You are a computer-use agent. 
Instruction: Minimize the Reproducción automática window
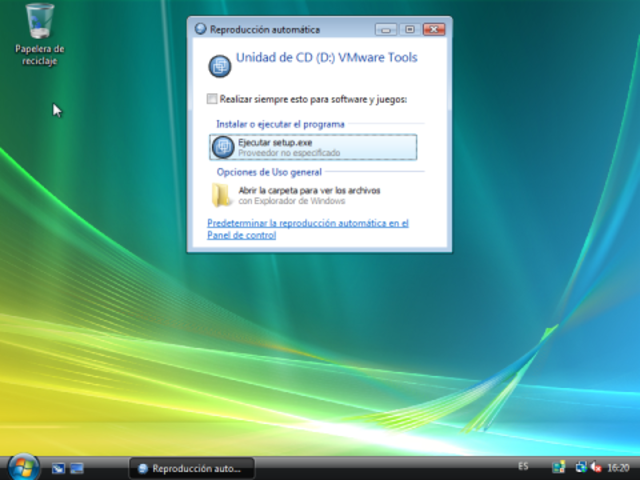(x=386, y=29)
